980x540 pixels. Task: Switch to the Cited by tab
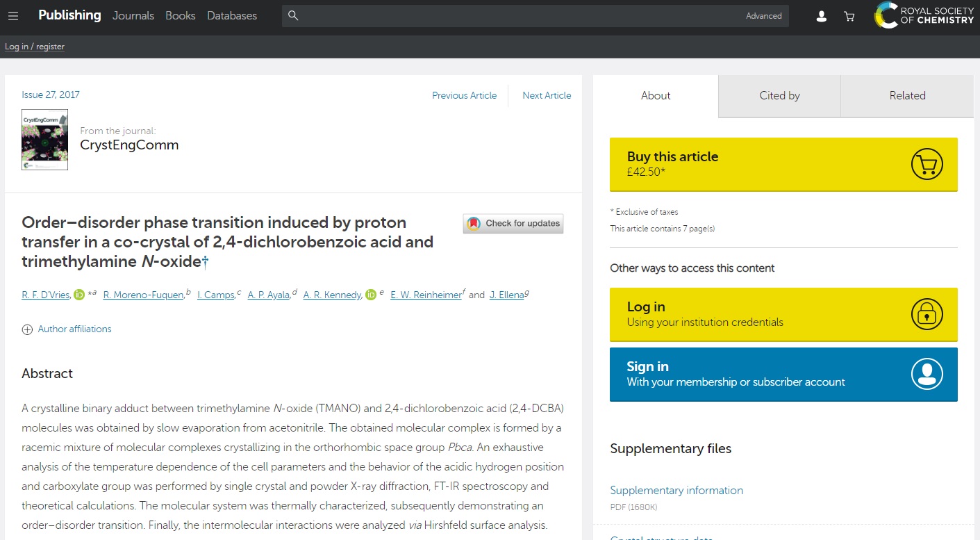tap(779, 96)
